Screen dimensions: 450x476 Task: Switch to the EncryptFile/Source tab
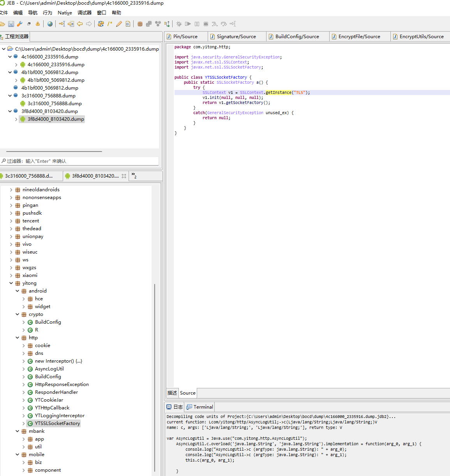coord(359,37)
